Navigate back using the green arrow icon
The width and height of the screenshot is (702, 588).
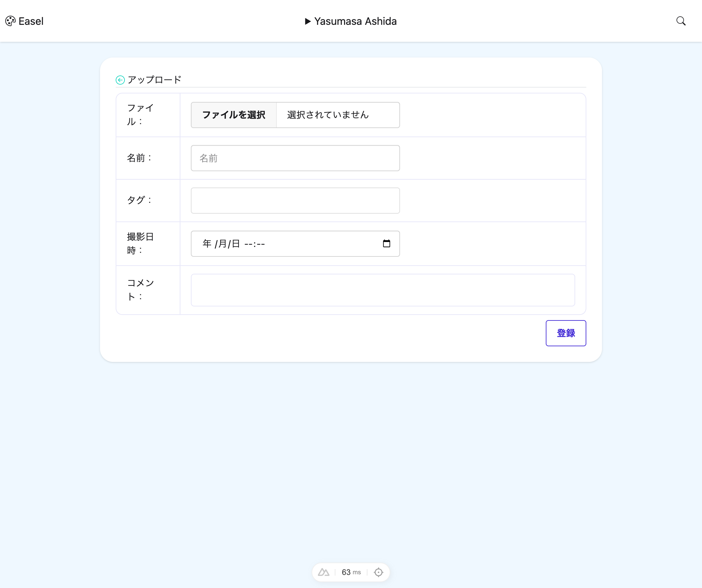120,80
